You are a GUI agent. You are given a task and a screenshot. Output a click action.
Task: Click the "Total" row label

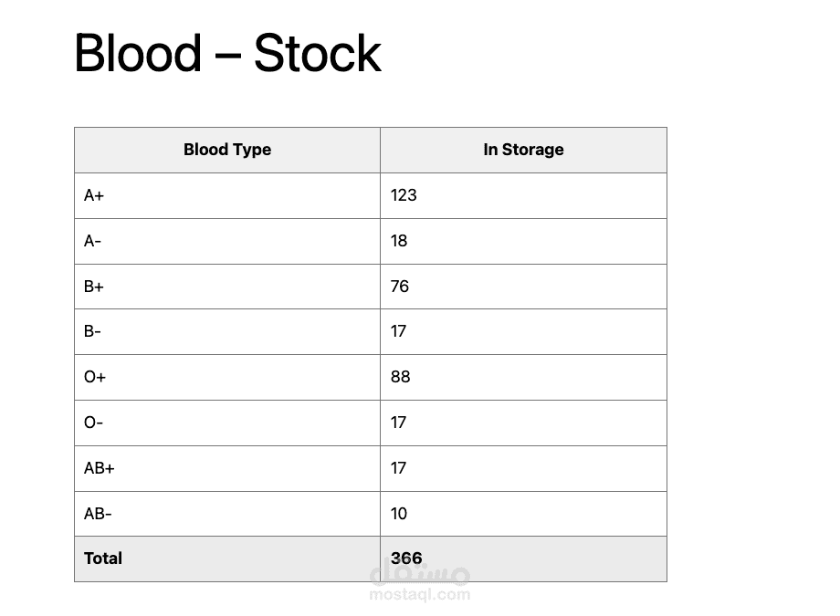click(x=103, y=559)
